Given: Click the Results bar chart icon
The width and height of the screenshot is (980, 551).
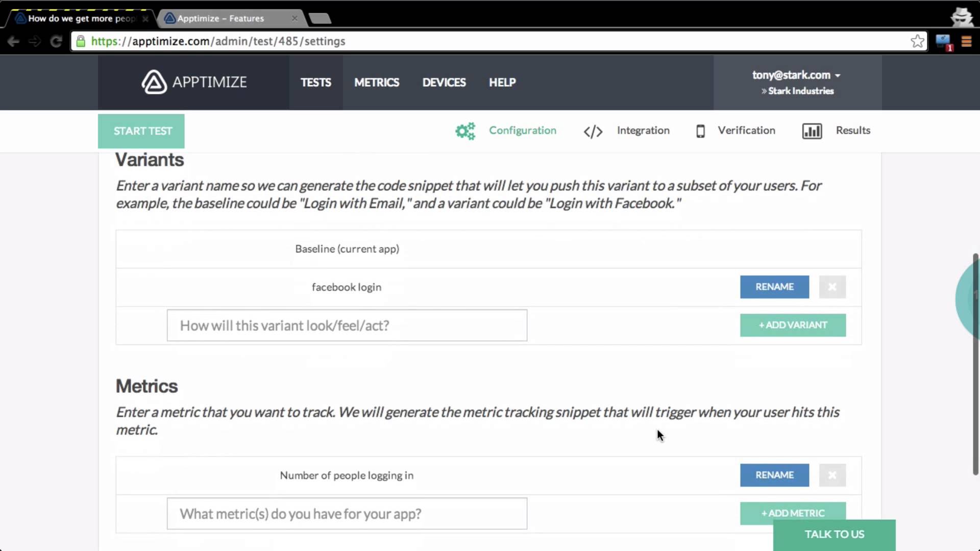Looking at the screenshot, I should click(x=812, y=131).
